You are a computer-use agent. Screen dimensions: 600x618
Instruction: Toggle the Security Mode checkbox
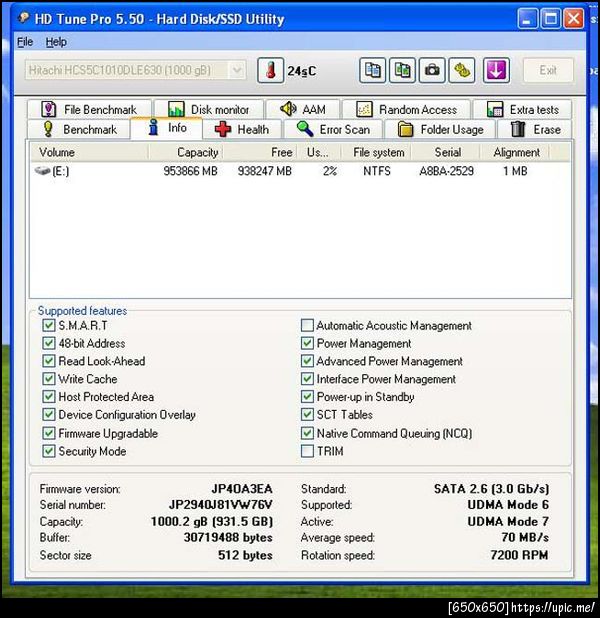tap(48, 451)
